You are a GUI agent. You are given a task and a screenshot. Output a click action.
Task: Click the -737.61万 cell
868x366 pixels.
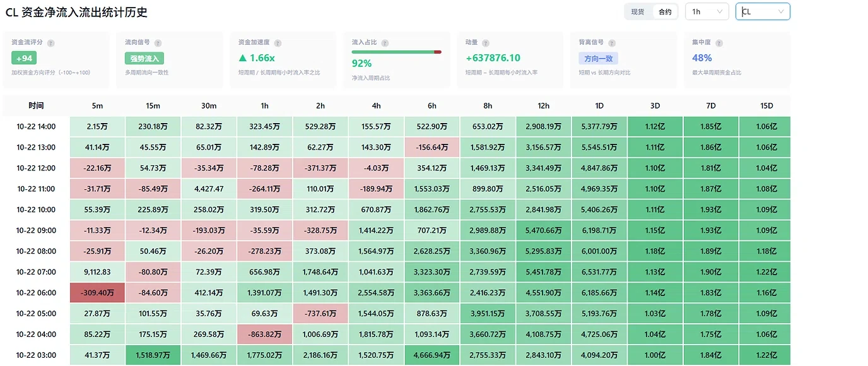(x=320, y=314)
